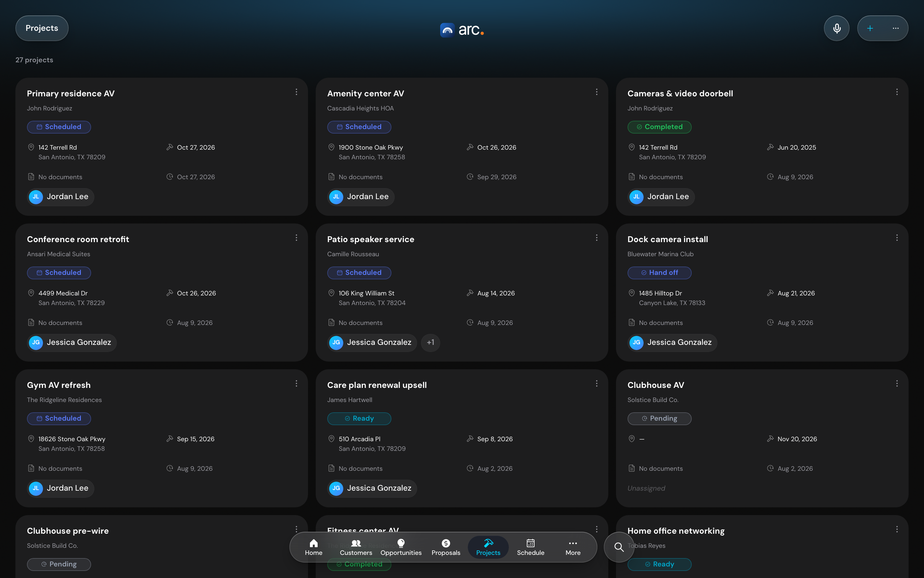Click the arc logo at top center
924x578 pixels.
click(x=462, y=30)
